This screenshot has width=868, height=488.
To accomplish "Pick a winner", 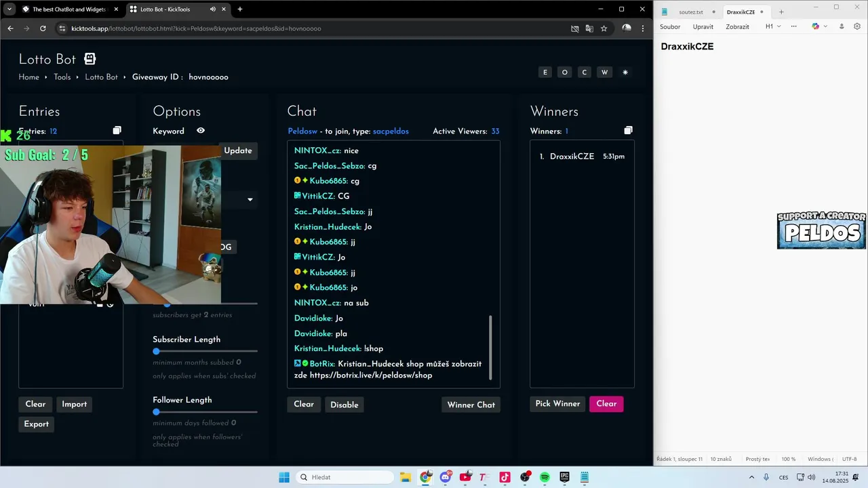I will [557, 404].
